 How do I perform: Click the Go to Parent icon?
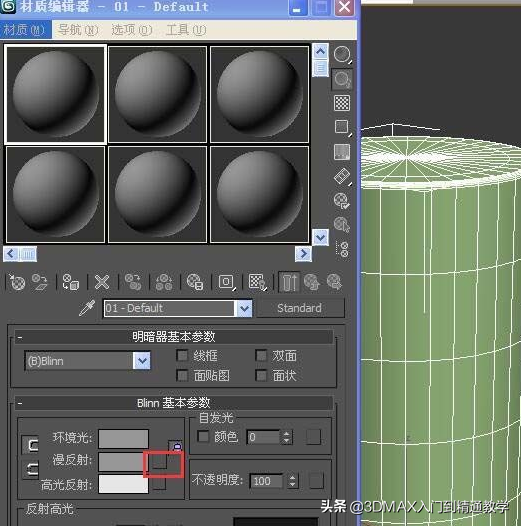(312, 282)
